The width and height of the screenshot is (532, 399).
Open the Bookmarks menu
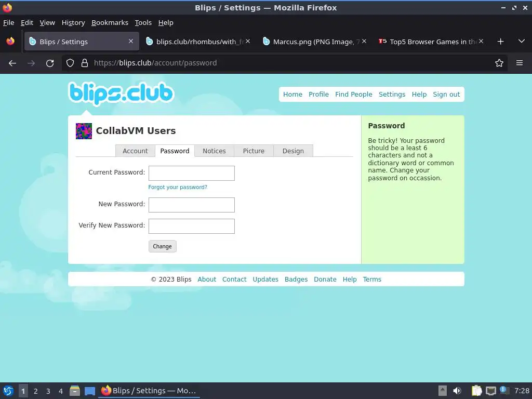click(110, 23)
